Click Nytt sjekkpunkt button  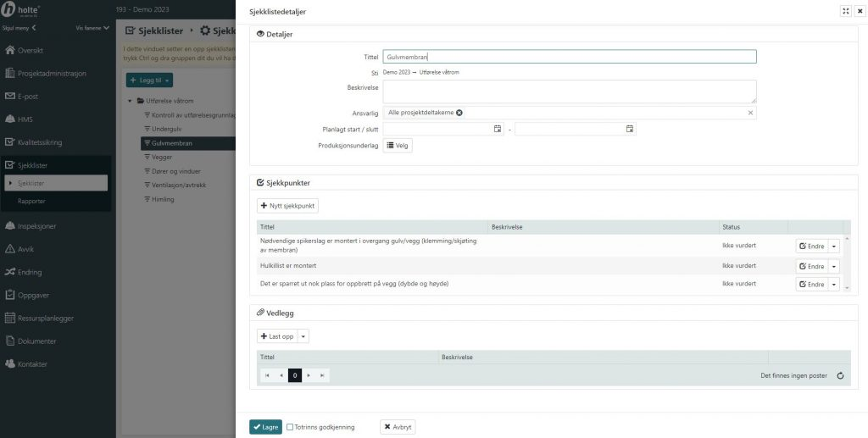coord(288,206)
